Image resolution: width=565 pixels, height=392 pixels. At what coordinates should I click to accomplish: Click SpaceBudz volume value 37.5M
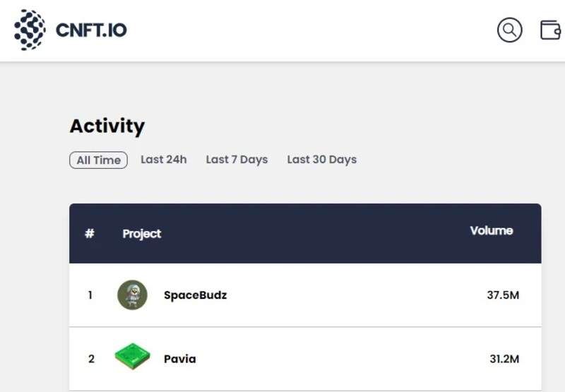pyautogui.click(x=503, y=295)
